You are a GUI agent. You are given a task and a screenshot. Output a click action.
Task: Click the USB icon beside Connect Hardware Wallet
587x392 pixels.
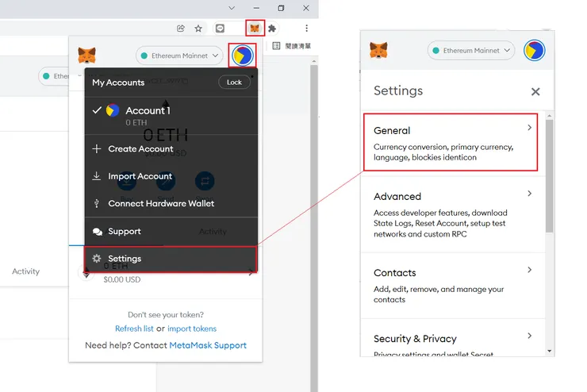point(97,203)
